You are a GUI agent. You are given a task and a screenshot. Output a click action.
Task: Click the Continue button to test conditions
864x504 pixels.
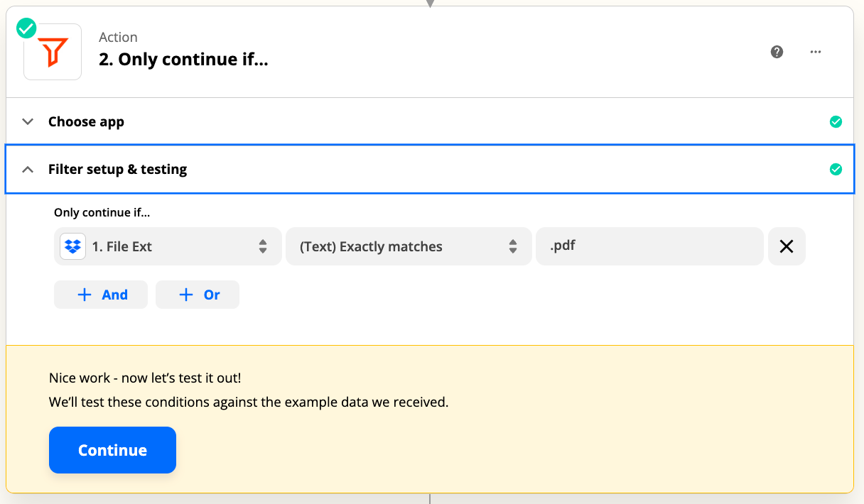click(112, 450)
